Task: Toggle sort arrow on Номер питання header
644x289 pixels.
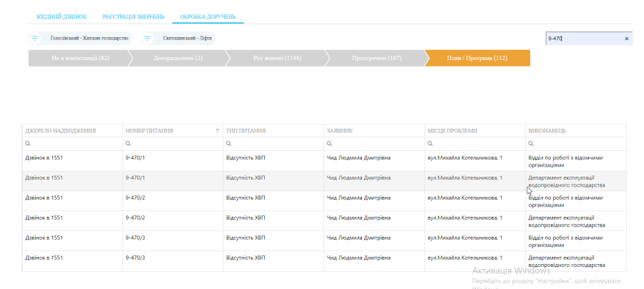Action: (218, 131)
